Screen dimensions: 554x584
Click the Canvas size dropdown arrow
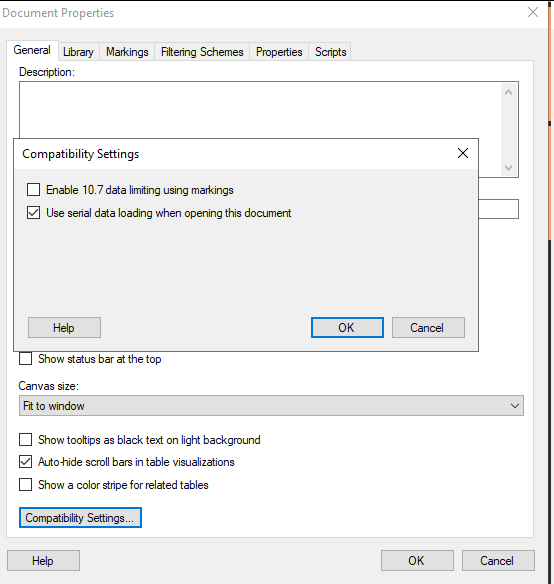pyautogui.click(x=515, y=406)
